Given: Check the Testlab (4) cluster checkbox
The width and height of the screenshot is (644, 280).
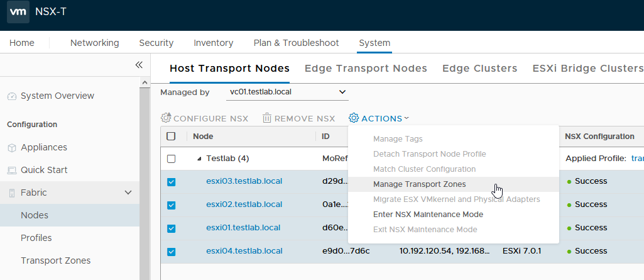Looking at the screenshot, I should (172, 159).
